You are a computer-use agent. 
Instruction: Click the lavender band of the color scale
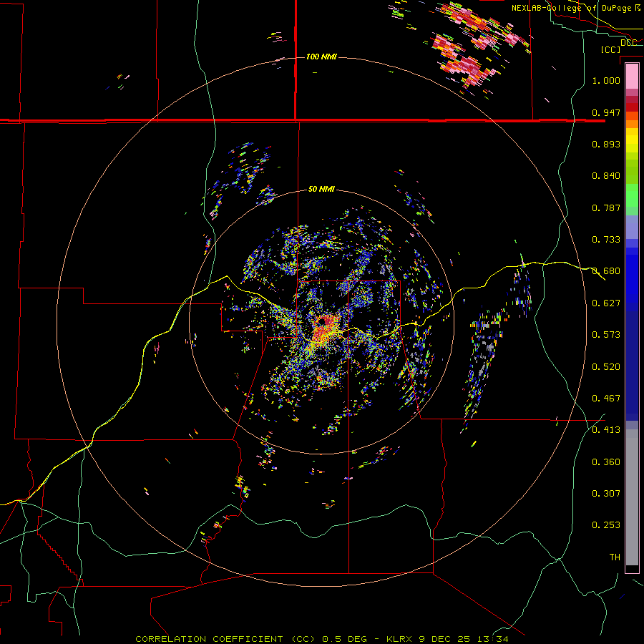(632, 227)
